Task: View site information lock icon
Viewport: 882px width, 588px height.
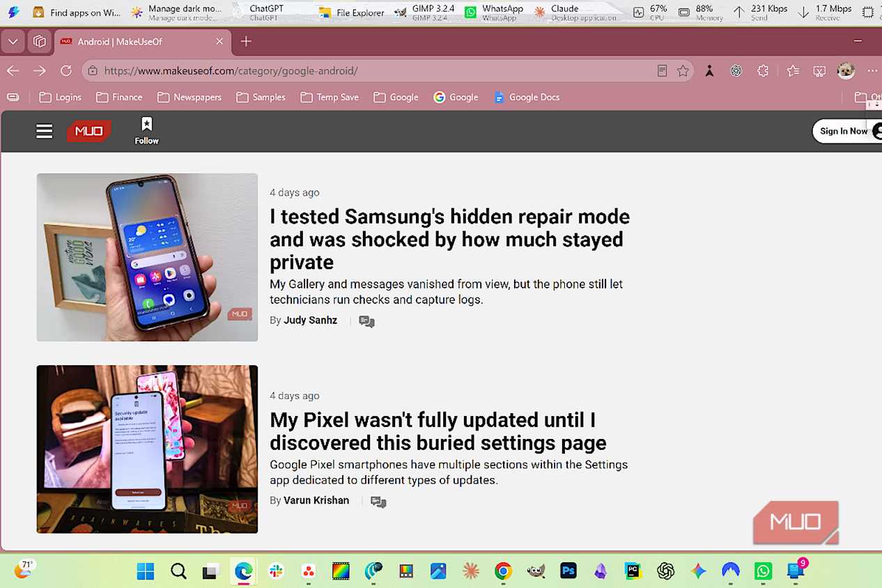Action: click(x=93, y=70)
